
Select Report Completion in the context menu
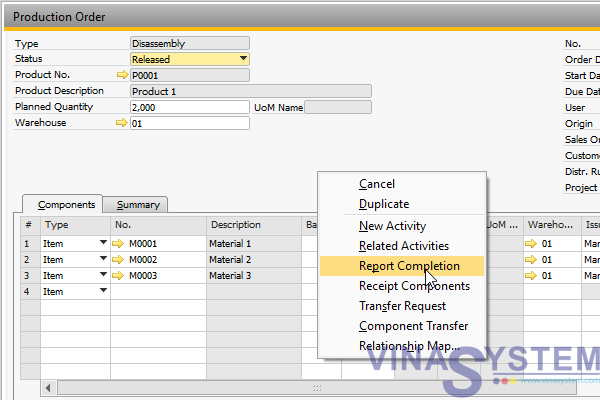point(402,266)
